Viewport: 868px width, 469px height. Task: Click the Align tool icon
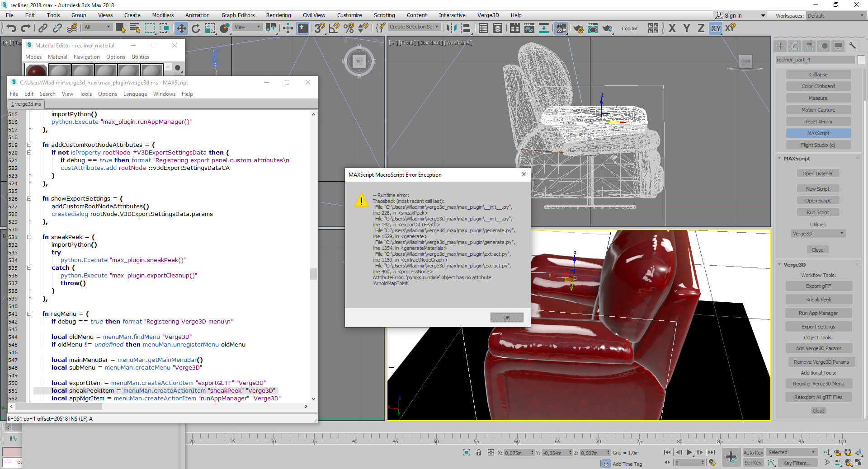466,28
